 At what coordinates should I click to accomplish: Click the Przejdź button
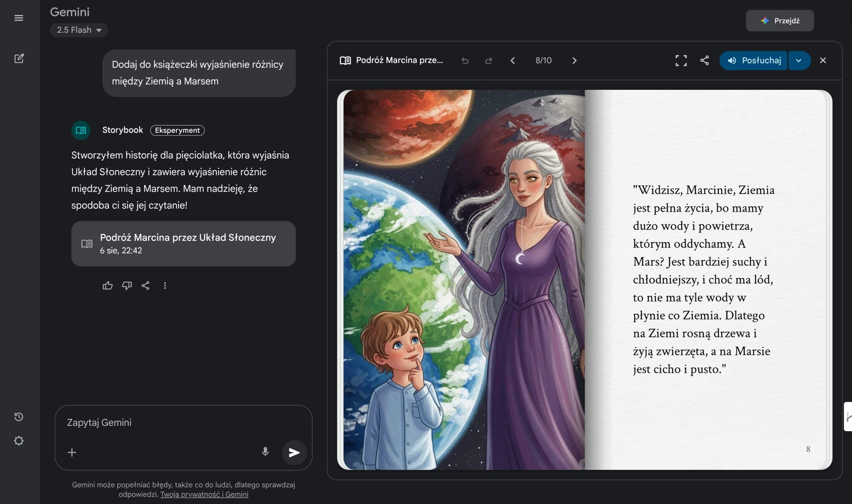click(780, 20)
